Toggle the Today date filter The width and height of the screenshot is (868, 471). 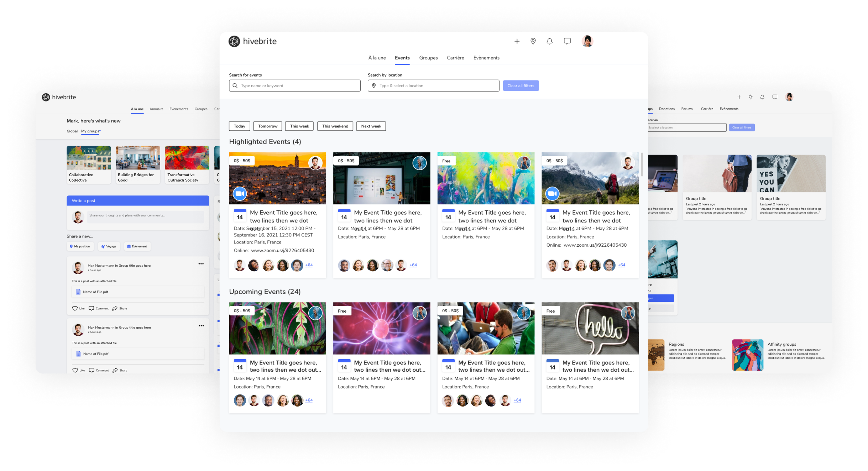pos(239,126)
